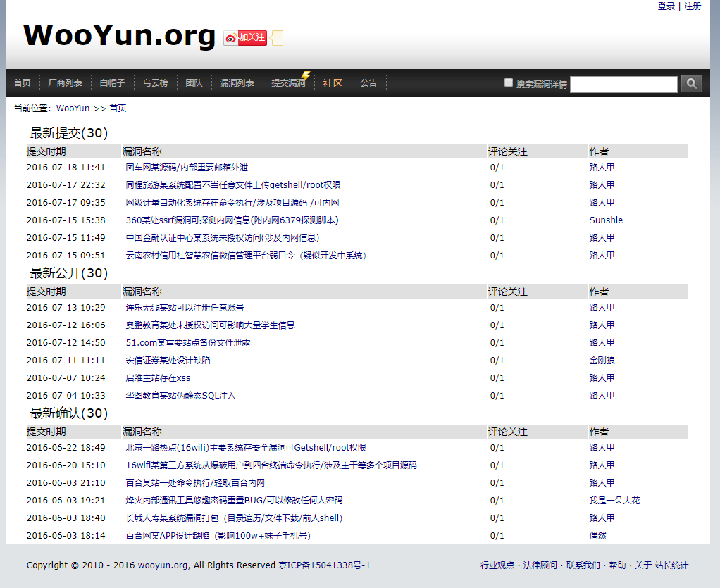
Task: Open 长城人寿某系统漏洞打包 entry
Action: click(x=234, y=518)
